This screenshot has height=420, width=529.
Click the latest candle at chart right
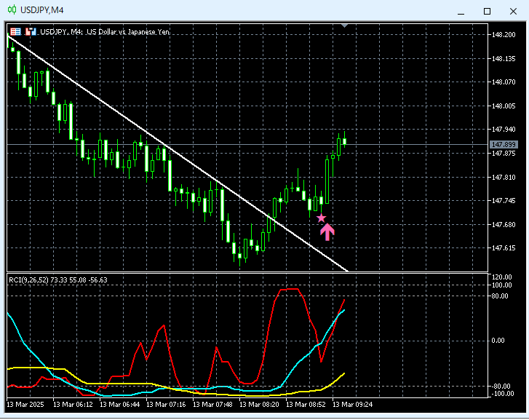pos(344,141)
